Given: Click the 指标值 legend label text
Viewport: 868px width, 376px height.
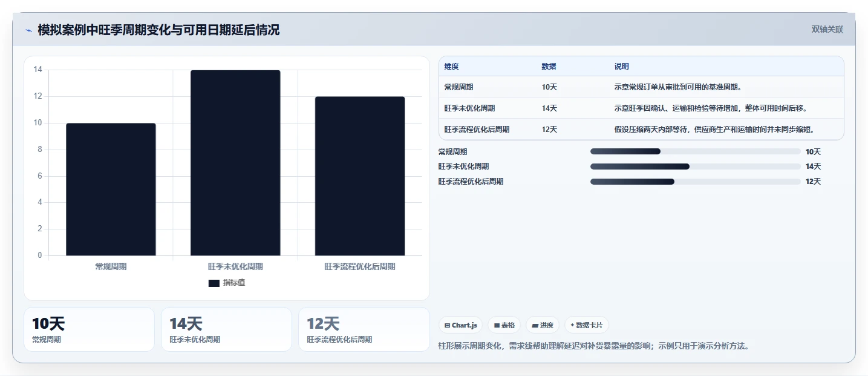Looking at the screenshot, I should coord(234,283).
